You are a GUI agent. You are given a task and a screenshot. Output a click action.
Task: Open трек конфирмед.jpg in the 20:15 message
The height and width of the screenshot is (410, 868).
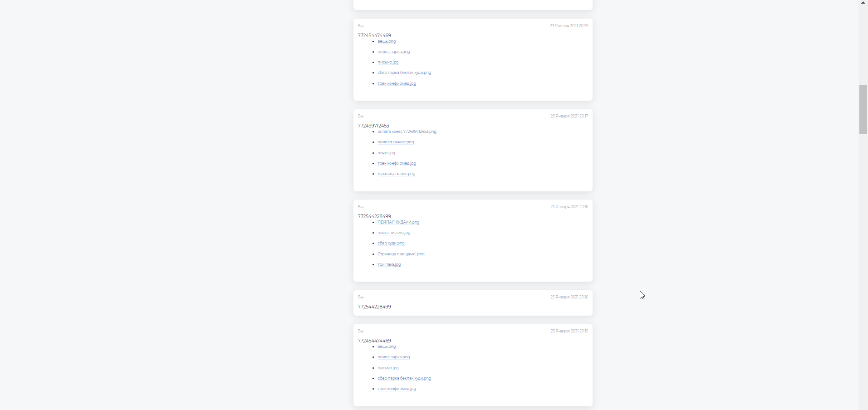tap(397, 389)
